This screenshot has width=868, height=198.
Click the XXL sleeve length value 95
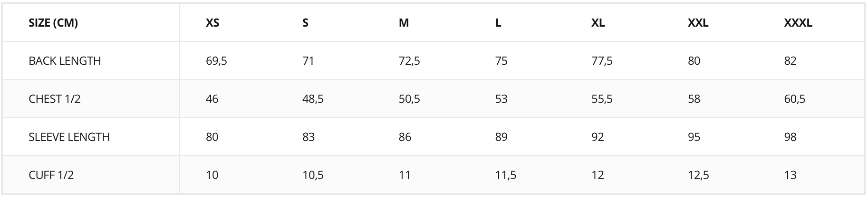694,137
